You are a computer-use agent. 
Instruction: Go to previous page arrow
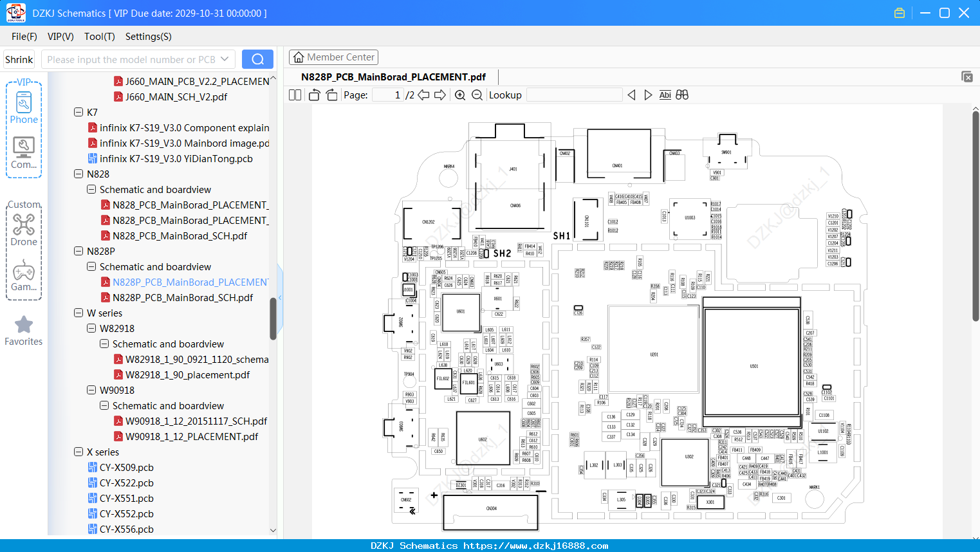pos(423,95)
